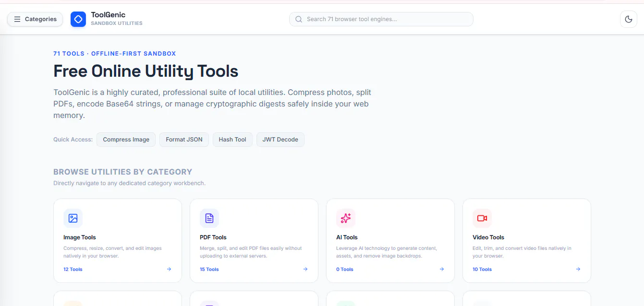This screenshot has height=306, width=644.
Task: Click the ToolGenic brand name
Action: (x=108, y=15)
